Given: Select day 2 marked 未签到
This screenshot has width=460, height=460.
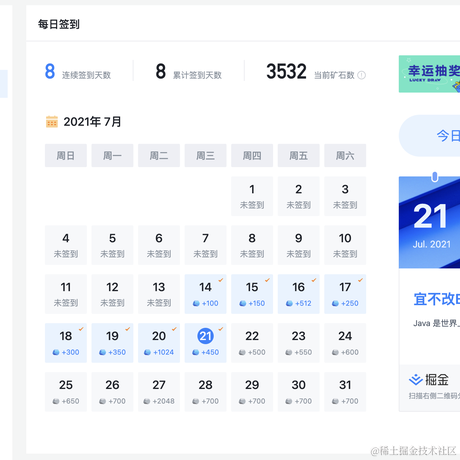Looking at the screenshot, I should [x=299, y=196].
